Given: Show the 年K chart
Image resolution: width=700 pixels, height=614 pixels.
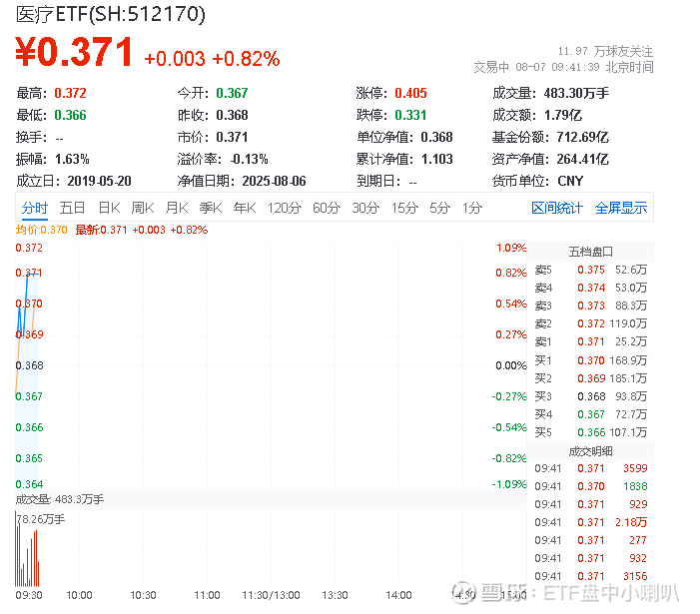Looking at the screenshot, I should (245, 208).
